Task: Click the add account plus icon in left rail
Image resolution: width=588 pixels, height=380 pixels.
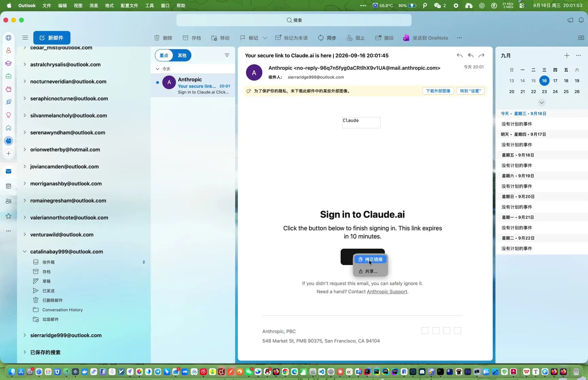Action: tap(9, 154)
